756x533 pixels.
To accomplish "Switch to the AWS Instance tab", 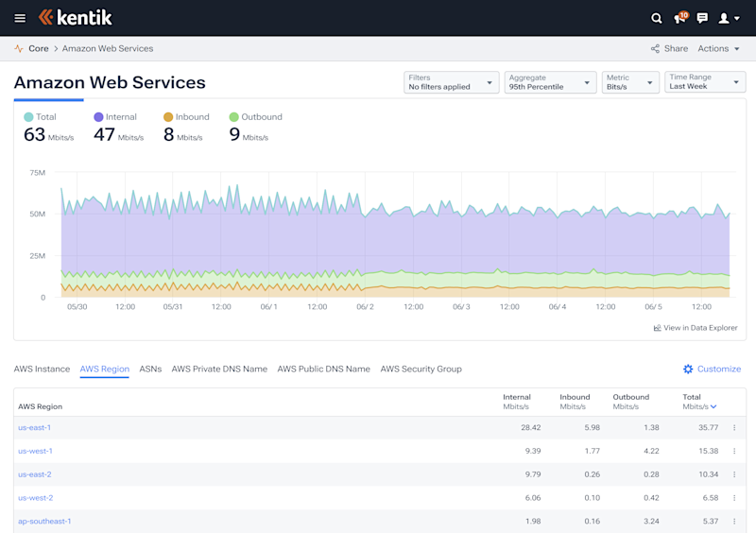I will coord(42,370).
